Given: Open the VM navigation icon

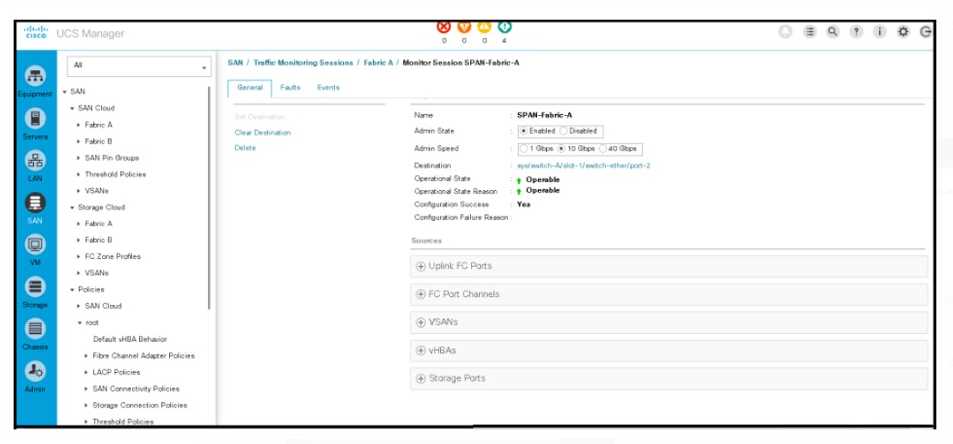Looking at the screenshot, I should [x=33, y=246].
